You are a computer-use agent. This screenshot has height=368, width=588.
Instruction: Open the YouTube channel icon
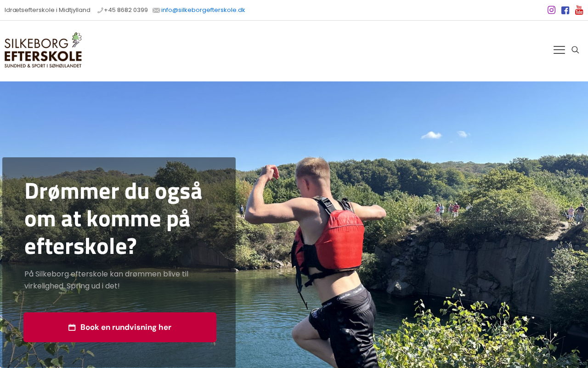coord(579,10)
